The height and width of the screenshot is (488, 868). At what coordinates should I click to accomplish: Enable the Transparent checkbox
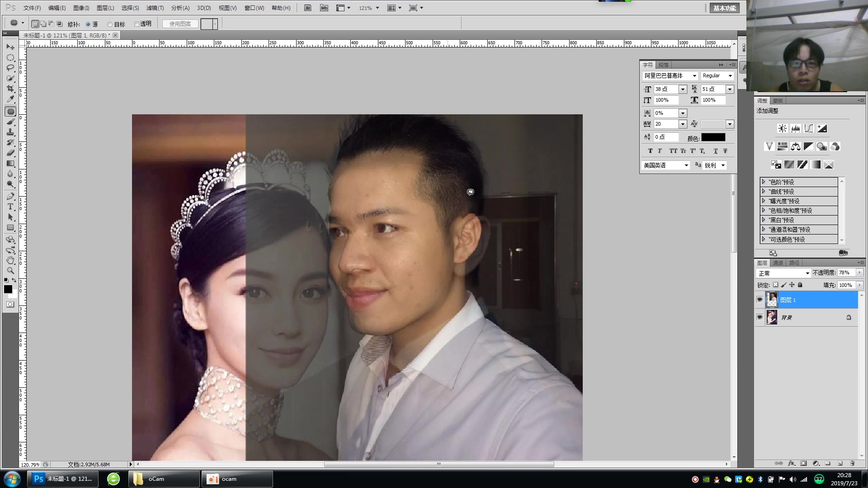point(137,24)
